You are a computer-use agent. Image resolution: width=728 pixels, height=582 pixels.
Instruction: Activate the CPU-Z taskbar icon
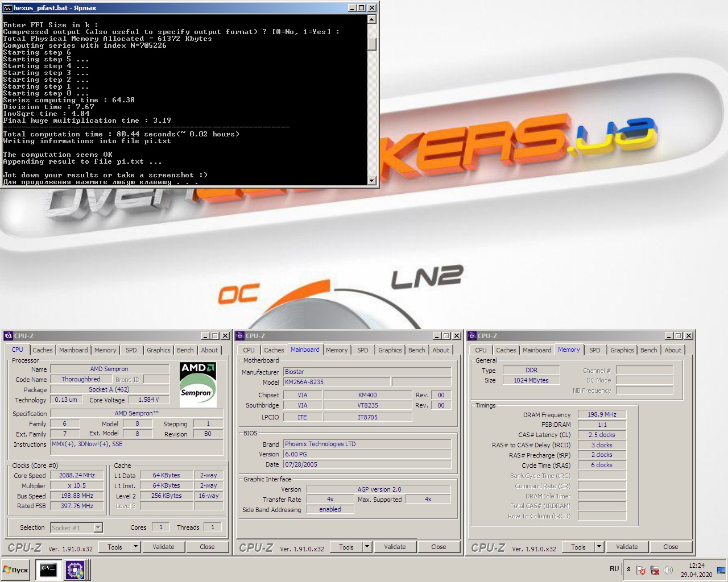click(x=75, y=569)
